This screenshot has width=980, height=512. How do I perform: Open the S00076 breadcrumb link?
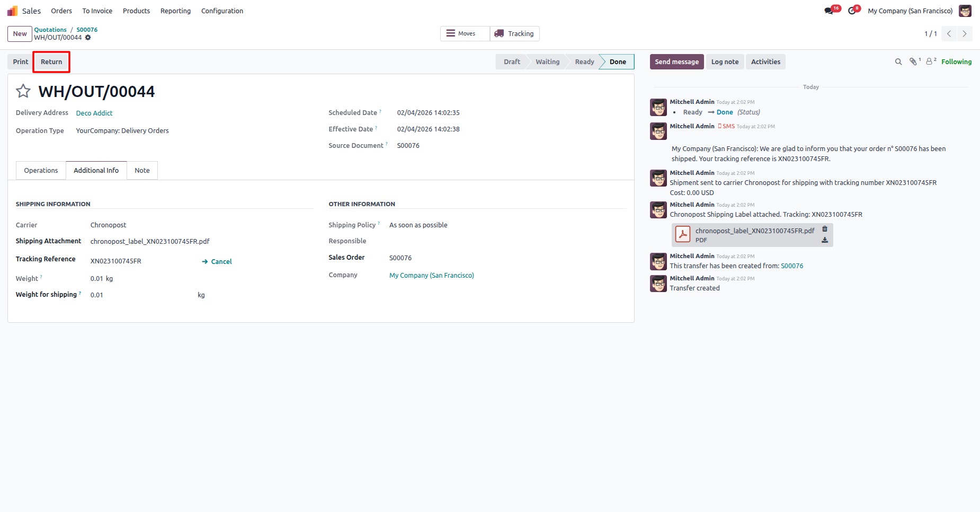(x=87, y=30)
